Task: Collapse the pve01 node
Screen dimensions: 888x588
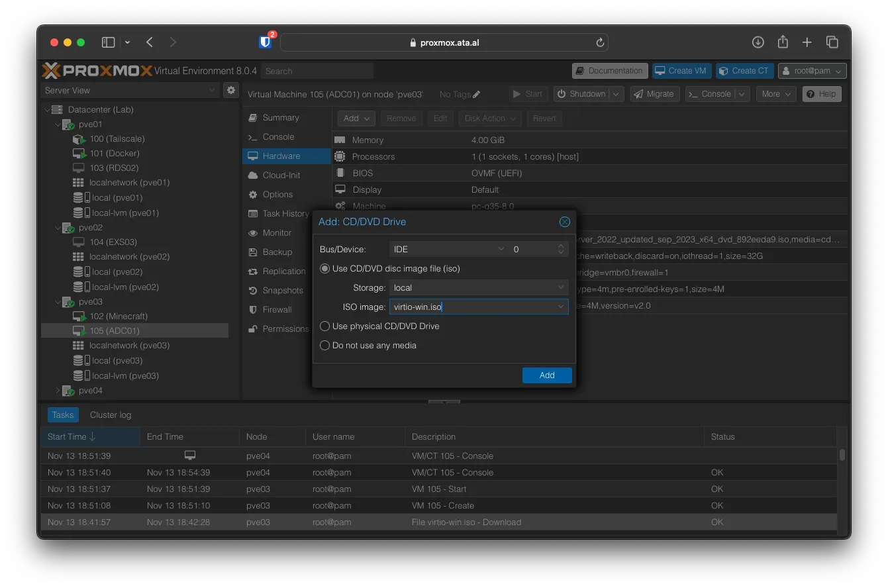Action: point(58,124)
